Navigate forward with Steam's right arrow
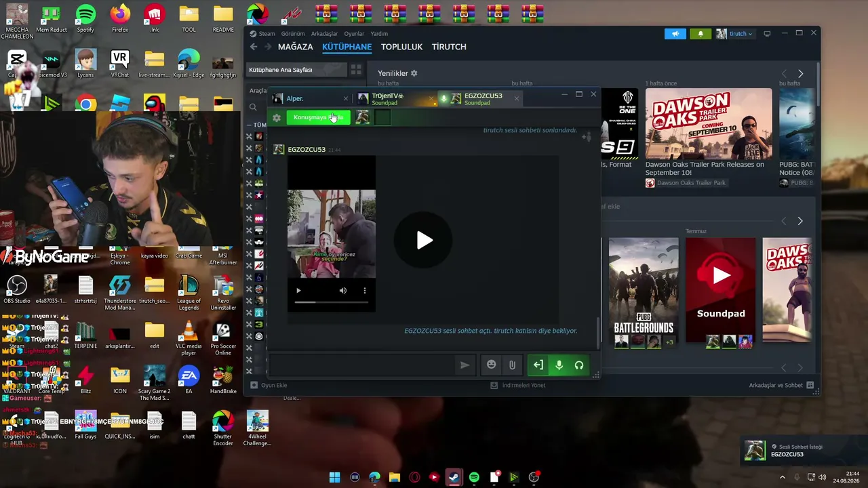Image resolution: width=868 pixels, height=488 pixels. tap(268, 47)
